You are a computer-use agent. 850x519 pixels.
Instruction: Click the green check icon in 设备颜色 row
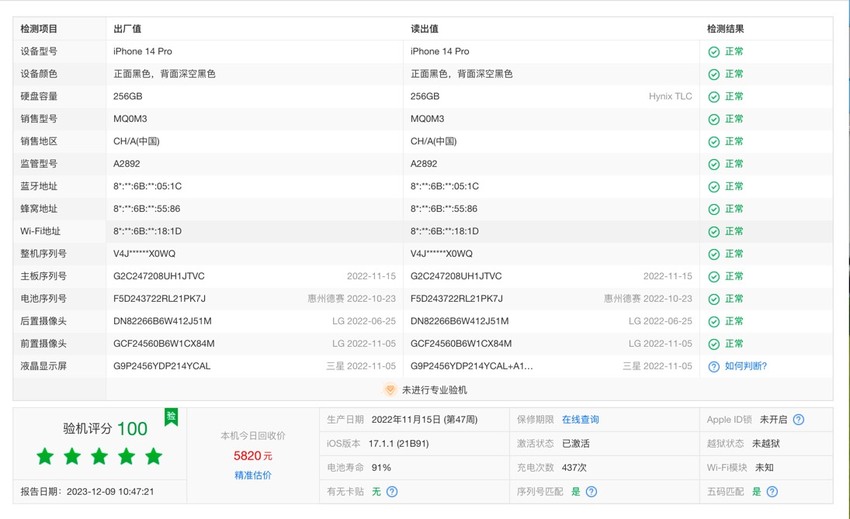(x=714, y=74)
